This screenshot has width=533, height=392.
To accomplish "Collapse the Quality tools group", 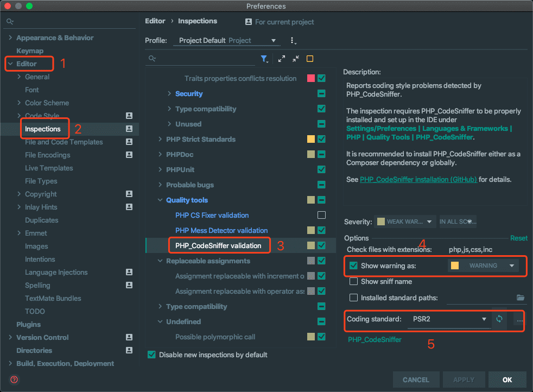I will click(x=160, y=200).
